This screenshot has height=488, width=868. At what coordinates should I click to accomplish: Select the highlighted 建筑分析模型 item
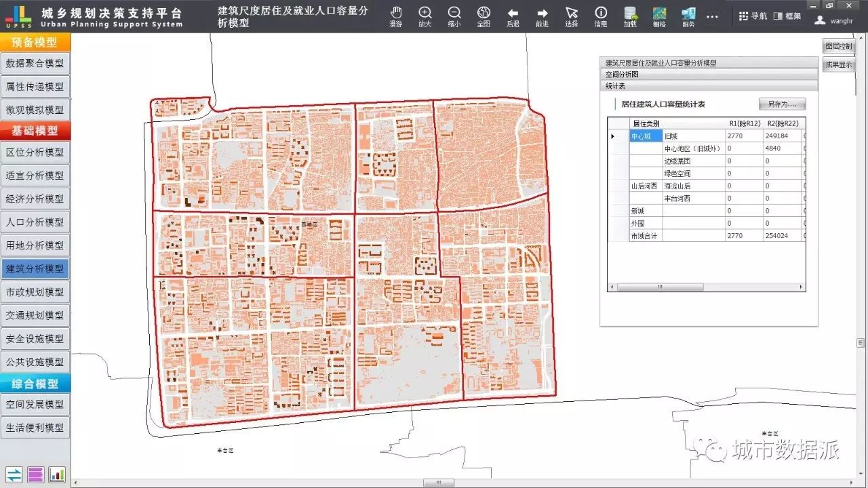pyautogui.click(x=35, y=269)
